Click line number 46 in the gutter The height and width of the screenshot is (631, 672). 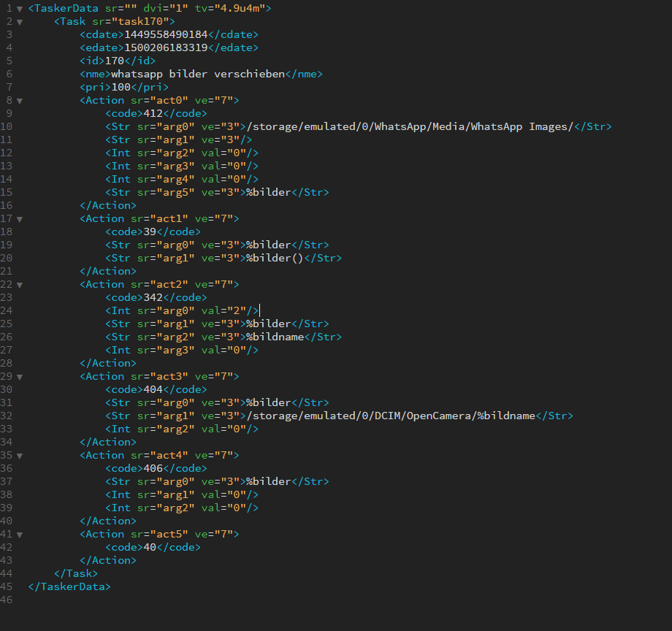coord(7,600)
